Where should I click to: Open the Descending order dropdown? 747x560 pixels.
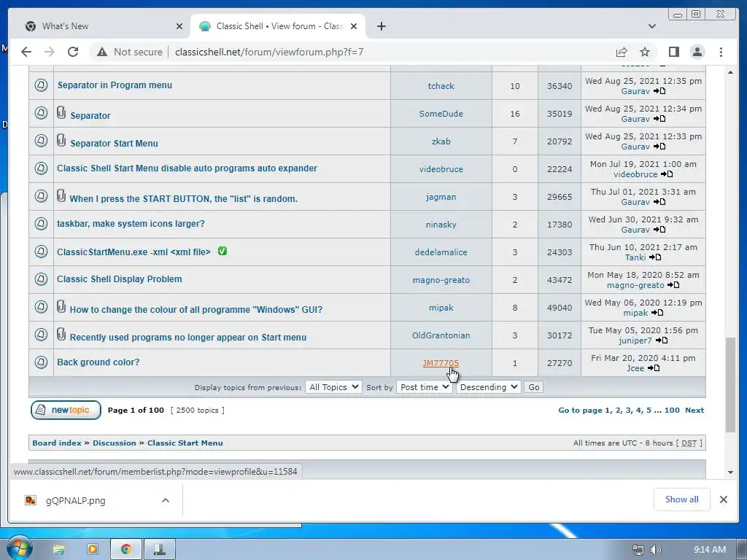click(488, 387)
